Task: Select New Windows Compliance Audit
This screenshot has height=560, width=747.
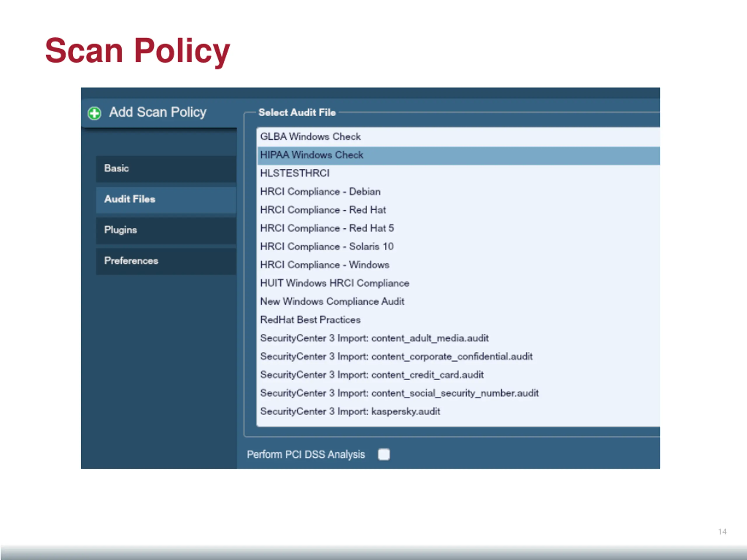Action: coord(458,302)
